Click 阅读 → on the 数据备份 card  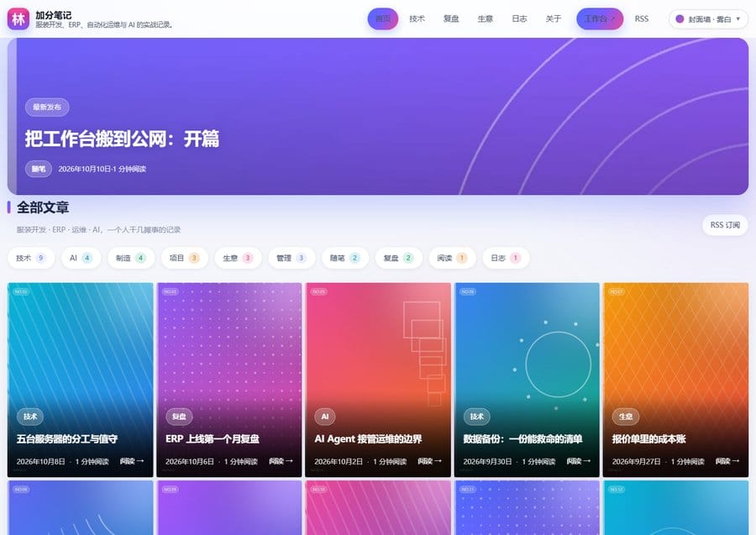579,461
